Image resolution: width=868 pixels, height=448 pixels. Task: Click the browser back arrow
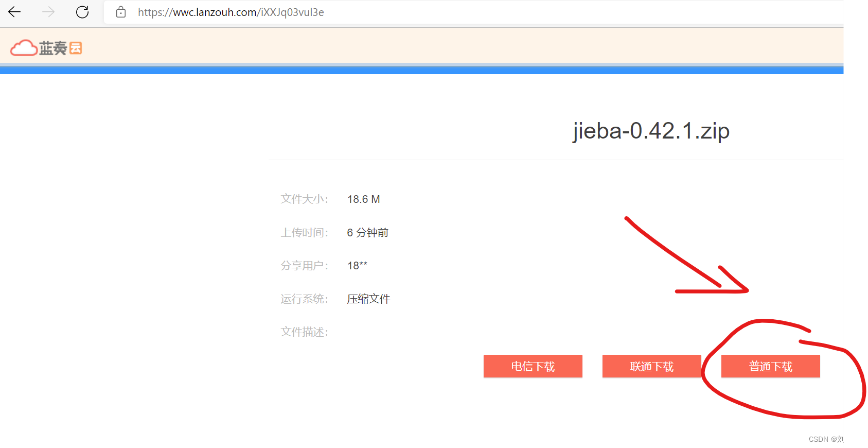[14, 12]
